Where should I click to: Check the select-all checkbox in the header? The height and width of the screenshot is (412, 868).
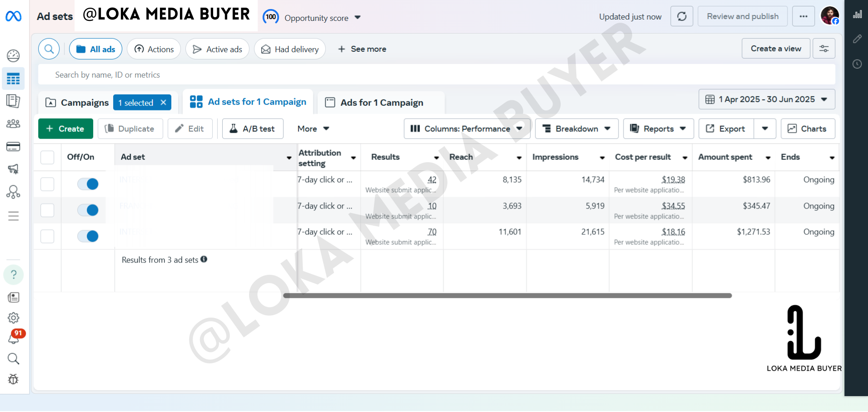coord(47,157)
